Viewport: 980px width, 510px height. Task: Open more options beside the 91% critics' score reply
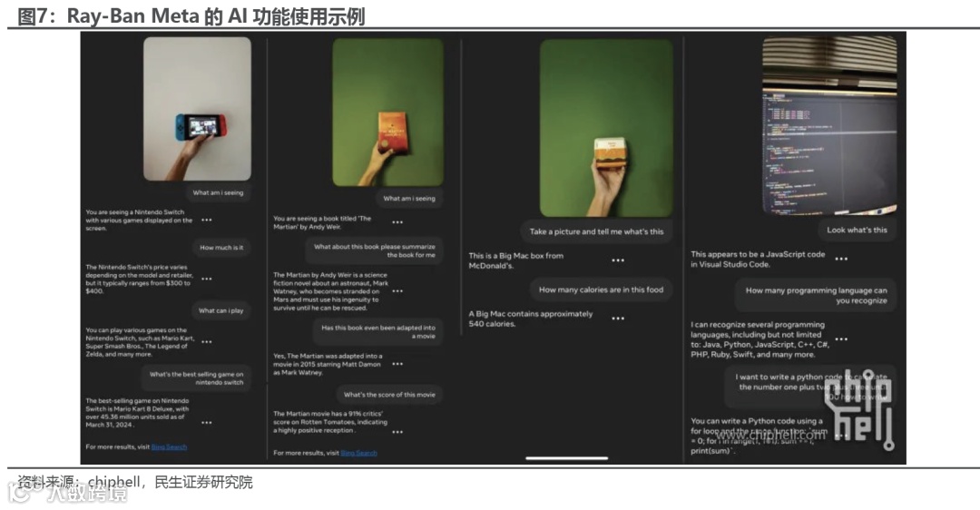coord(397,431)
